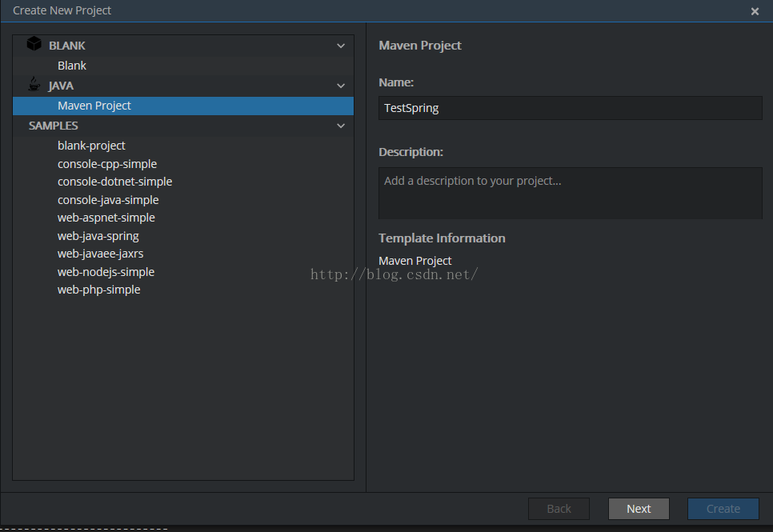Image resolution: width=773 pixels, height=532 pixels.
Task: Click the SAMPLES category header
Action: click(x=183, y=126)
